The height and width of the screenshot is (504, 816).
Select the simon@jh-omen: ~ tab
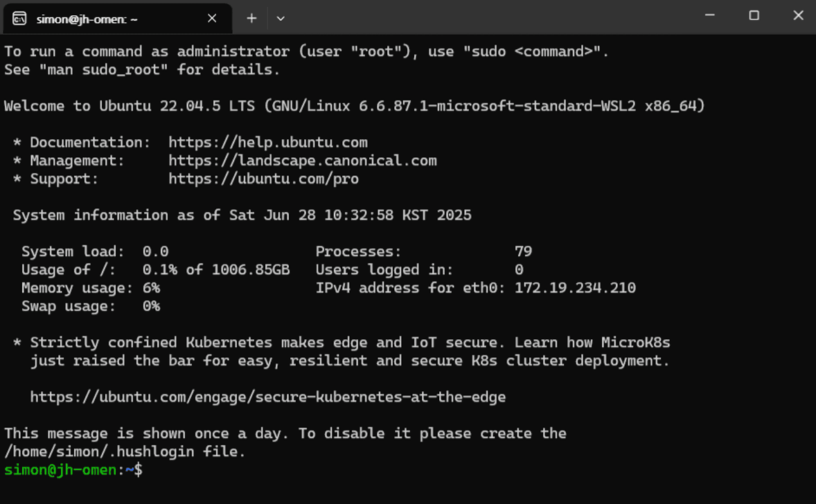point(118,19)
